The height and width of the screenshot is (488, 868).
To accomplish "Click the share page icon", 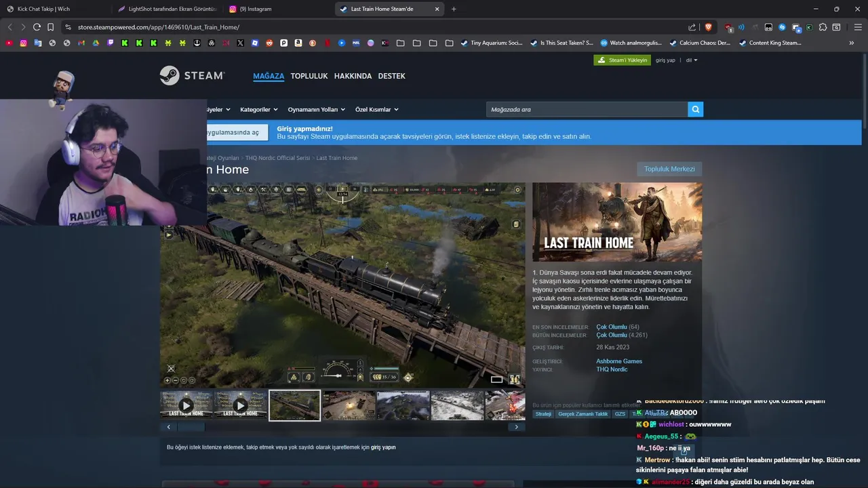I will [x=692, y=27].
